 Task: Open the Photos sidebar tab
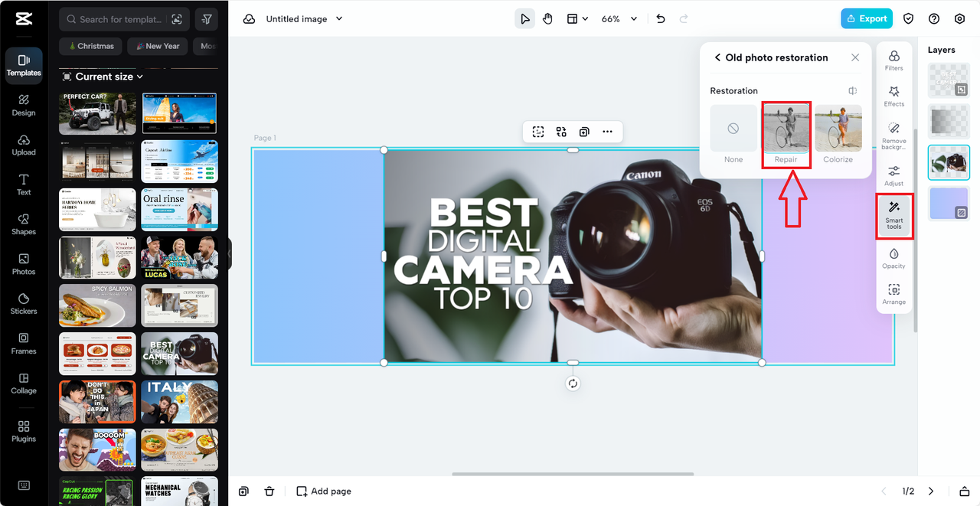click(24, 264)
